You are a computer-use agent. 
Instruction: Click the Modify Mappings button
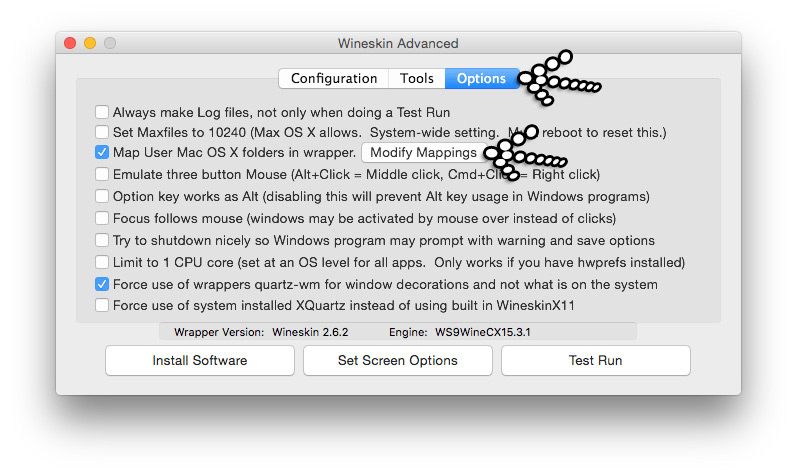[423, 152]
